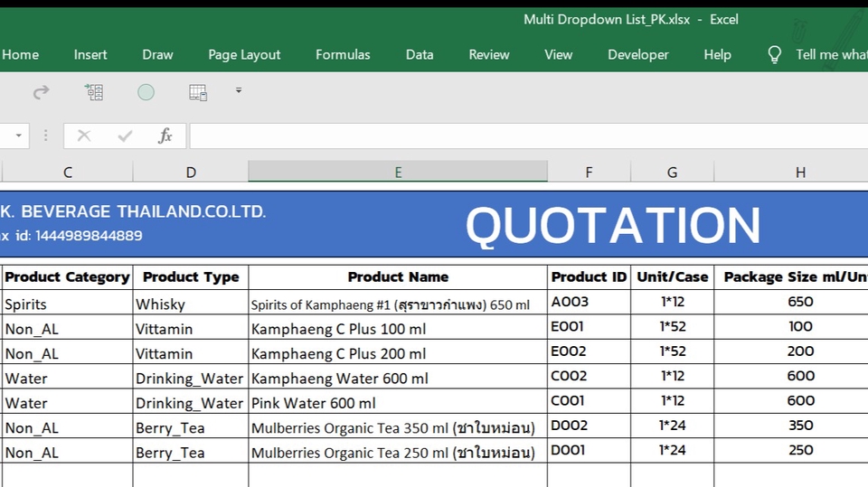Click the Tell me lightbulb icon
Viewport: 868px width, 487px height.
[775, 54]
